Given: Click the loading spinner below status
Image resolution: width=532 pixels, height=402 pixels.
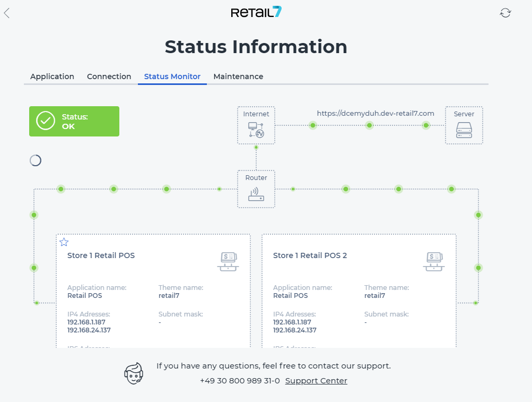Looking at the screenshot, I should (36, 160).
